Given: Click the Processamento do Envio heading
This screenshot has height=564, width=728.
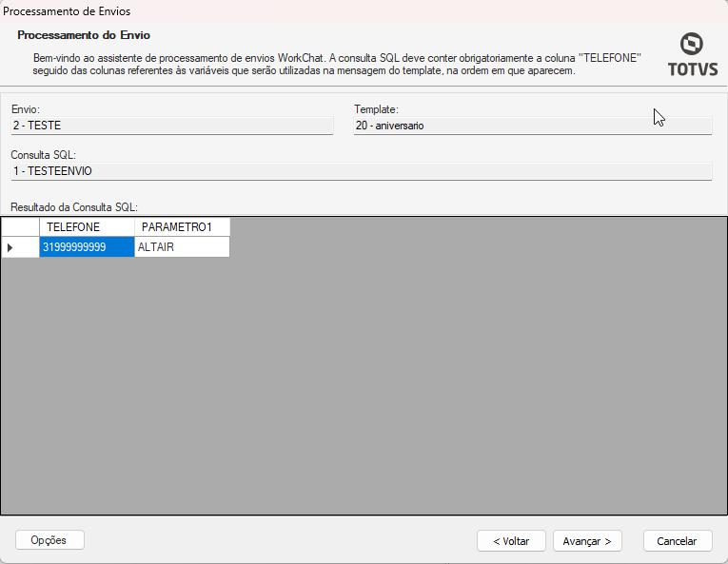Looking at the screenshot, I should coord(84,35).
